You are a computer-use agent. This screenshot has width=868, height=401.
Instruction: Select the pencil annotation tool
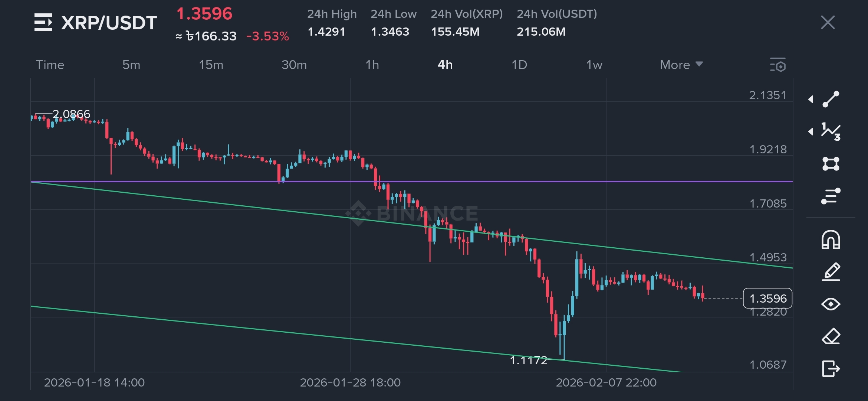(831, 272)
